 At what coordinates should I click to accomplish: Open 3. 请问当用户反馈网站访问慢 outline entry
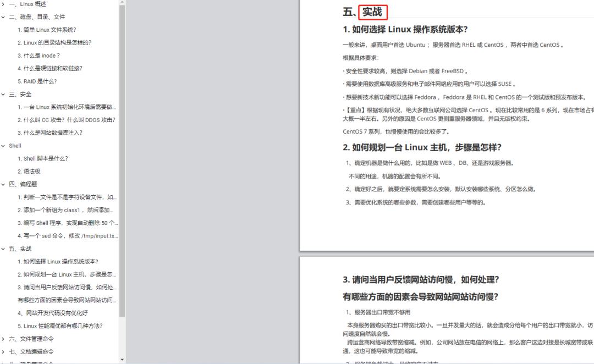coord(67,288)
